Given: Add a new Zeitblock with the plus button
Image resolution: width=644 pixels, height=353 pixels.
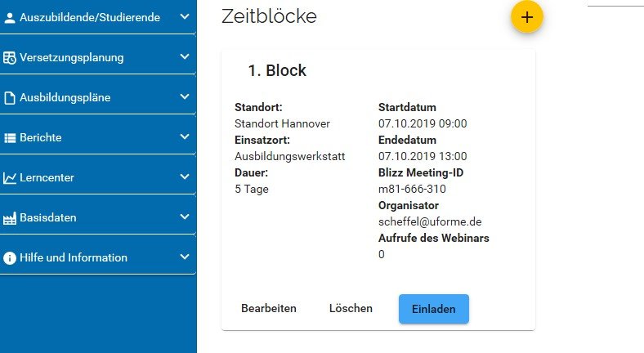Looking at the screenshot, I should coord(527,16).
